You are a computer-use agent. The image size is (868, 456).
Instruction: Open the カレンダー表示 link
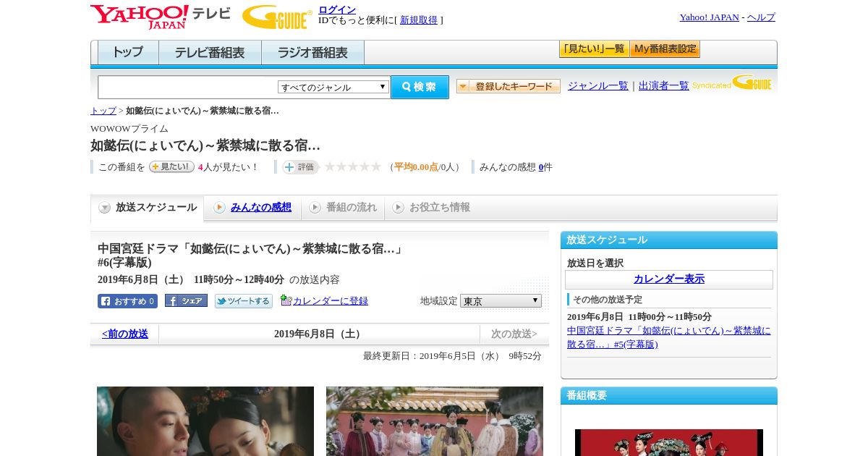669,279
